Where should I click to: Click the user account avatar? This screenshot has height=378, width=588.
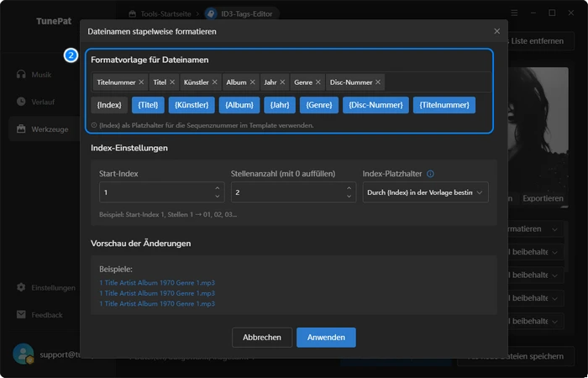[x=24, y=354]
